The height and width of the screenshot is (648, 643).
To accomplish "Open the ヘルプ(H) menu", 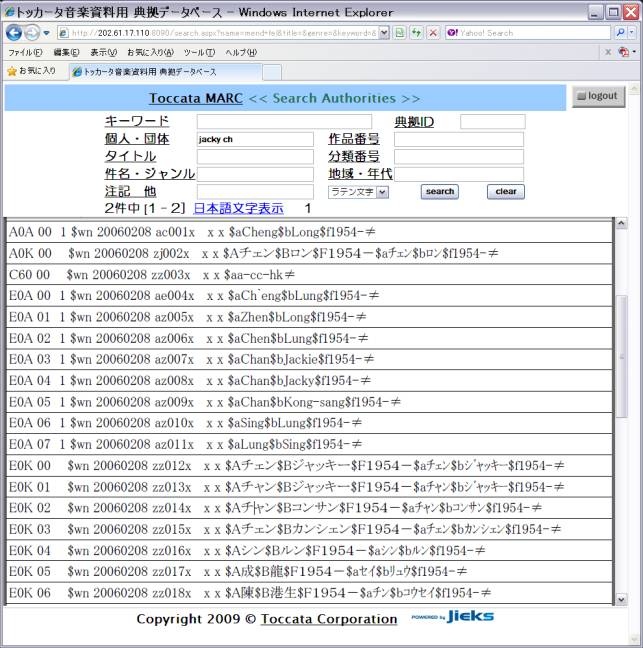I will [241, 52].
